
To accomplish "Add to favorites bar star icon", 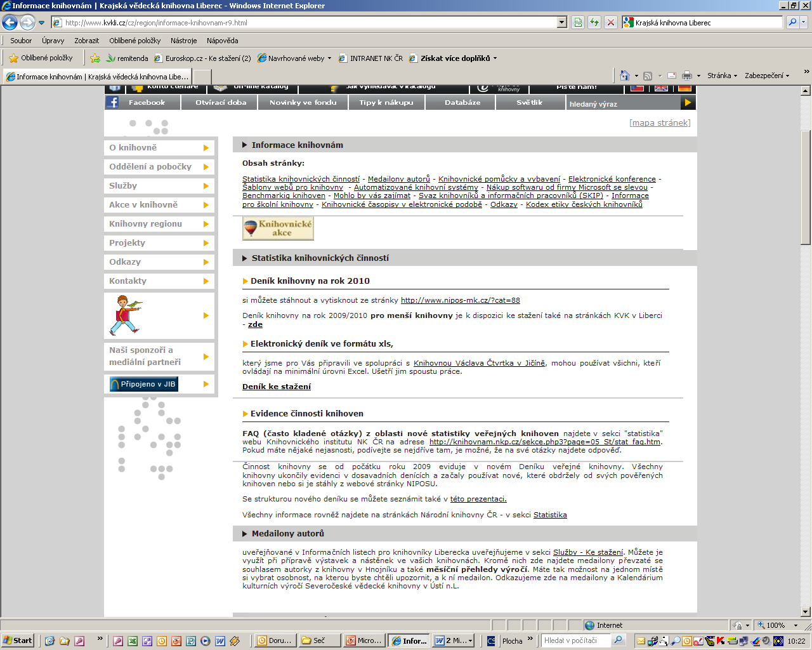I will click(x=95, y=58).
